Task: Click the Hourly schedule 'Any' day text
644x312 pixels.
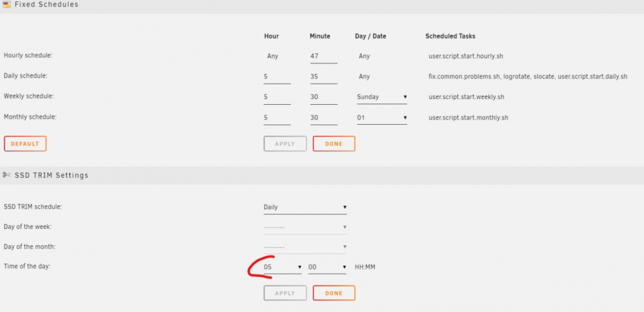Action: pyautogui.click(x=365, y=56)
